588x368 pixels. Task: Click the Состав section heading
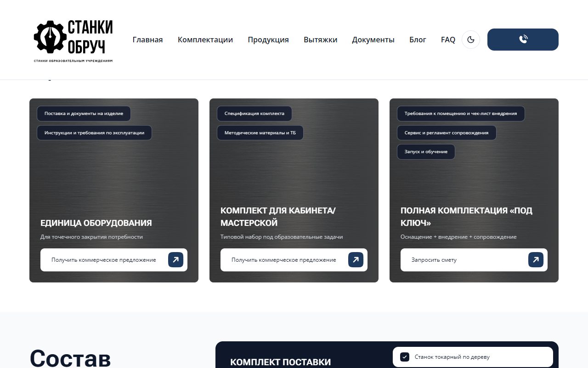pyautogui.click(x=70, y=358)
